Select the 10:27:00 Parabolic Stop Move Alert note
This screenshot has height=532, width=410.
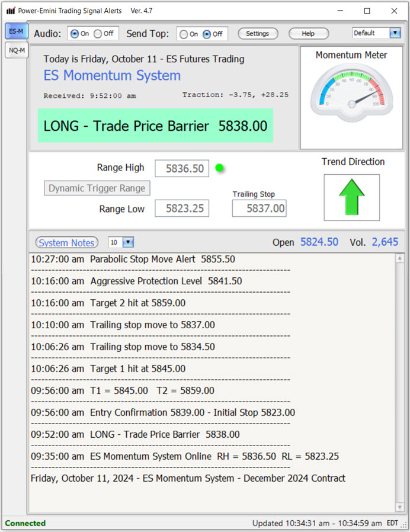(133, 259)
